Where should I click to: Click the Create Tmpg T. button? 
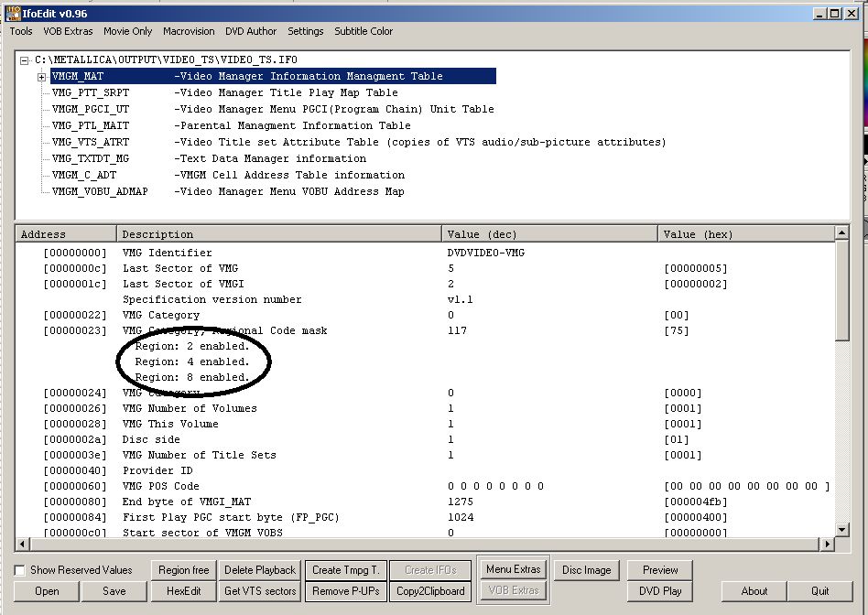tap(346, 570)
